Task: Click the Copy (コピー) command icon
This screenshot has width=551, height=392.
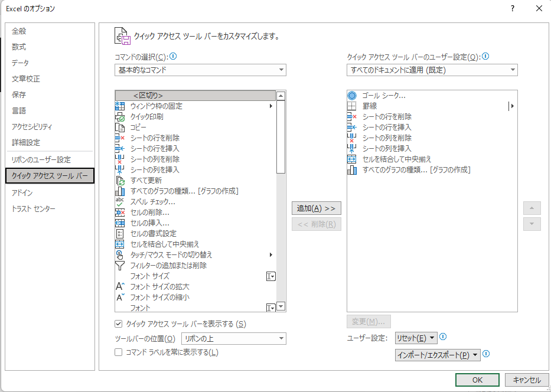Action: click(120, 128)
